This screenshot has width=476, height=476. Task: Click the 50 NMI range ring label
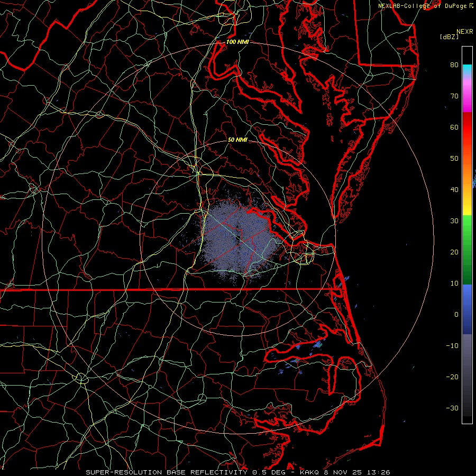pyautogui.click(x=237, y=140)
